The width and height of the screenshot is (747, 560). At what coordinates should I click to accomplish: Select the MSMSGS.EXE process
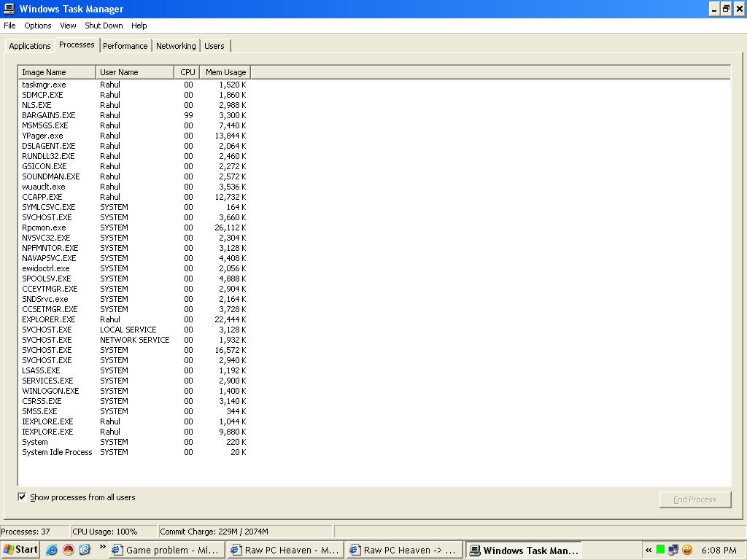[x=134, y=125]
